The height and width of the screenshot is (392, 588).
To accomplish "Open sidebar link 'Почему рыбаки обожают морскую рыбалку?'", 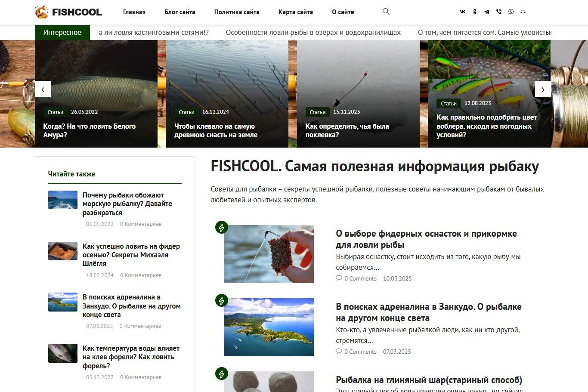I will pyautogui.click(x=127, y=204).
